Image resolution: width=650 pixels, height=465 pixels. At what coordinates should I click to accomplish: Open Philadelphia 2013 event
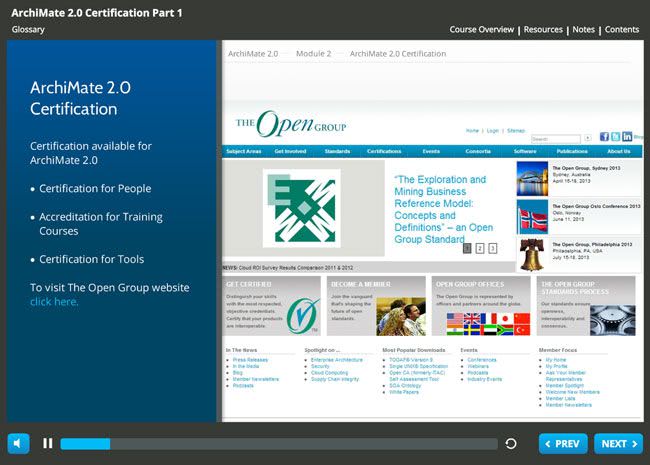coord(592,244)
